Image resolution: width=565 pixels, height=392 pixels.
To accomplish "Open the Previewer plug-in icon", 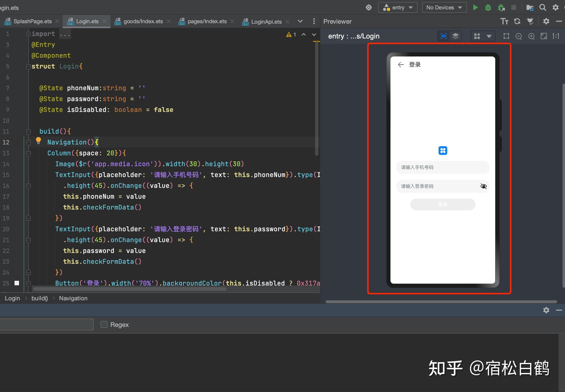I will 530,21.
